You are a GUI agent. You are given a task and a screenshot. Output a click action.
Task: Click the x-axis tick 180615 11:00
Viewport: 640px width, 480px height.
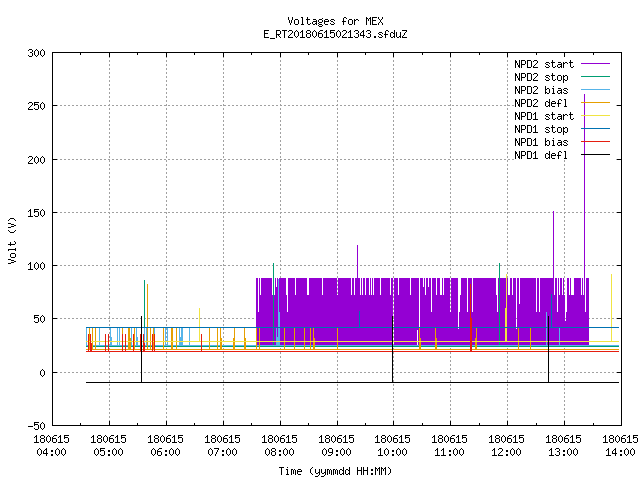(449, 446)
